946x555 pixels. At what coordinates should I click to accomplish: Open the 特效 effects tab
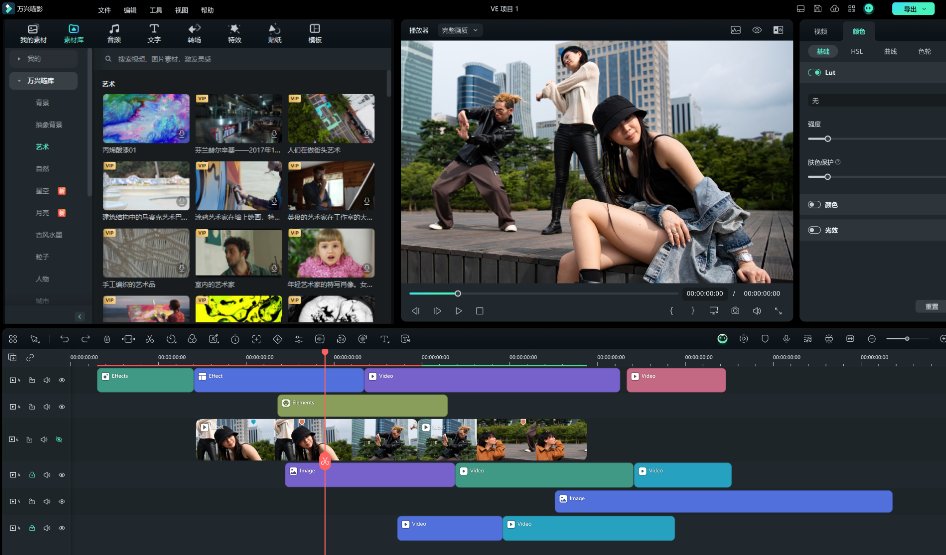pos(235,33)
